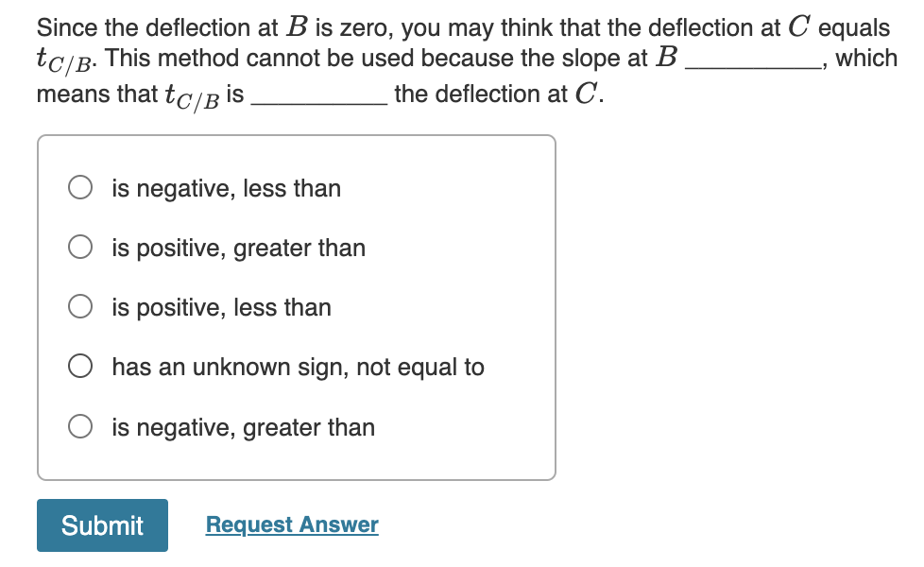Image resolution: width=924 pixels, height=567 pixels.
Task: Choose the "is positive, greater than" option
Action: (x=80, y=247)
